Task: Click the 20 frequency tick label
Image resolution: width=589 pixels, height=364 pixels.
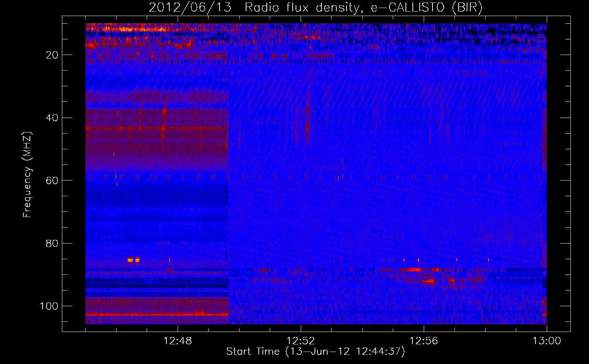Action: point(52,55)
